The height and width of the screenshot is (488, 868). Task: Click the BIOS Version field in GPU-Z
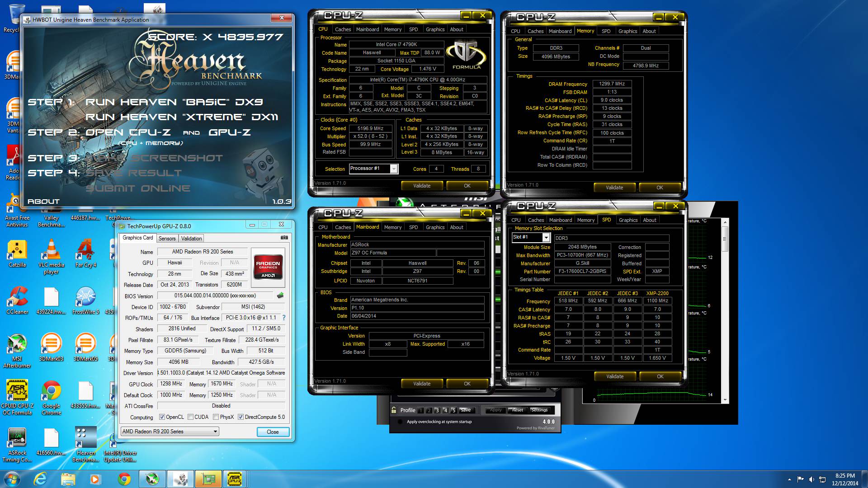click(x=215, y=296)
